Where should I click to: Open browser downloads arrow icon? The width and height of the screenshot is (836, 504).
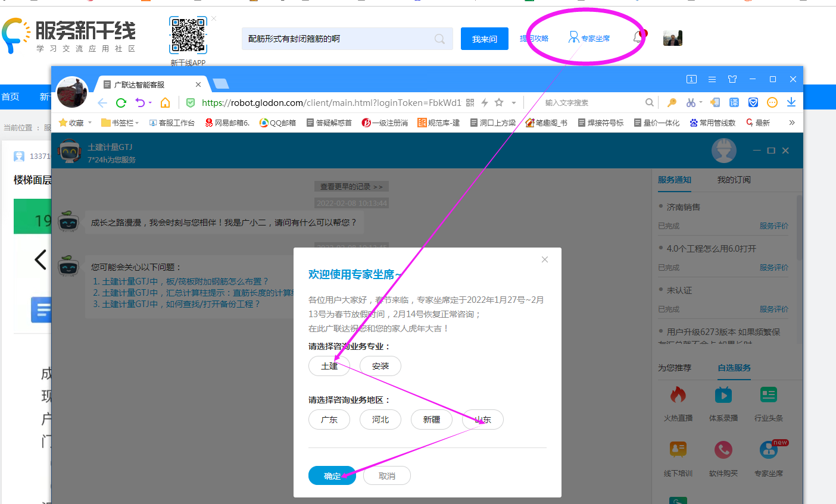pos(791,102)
